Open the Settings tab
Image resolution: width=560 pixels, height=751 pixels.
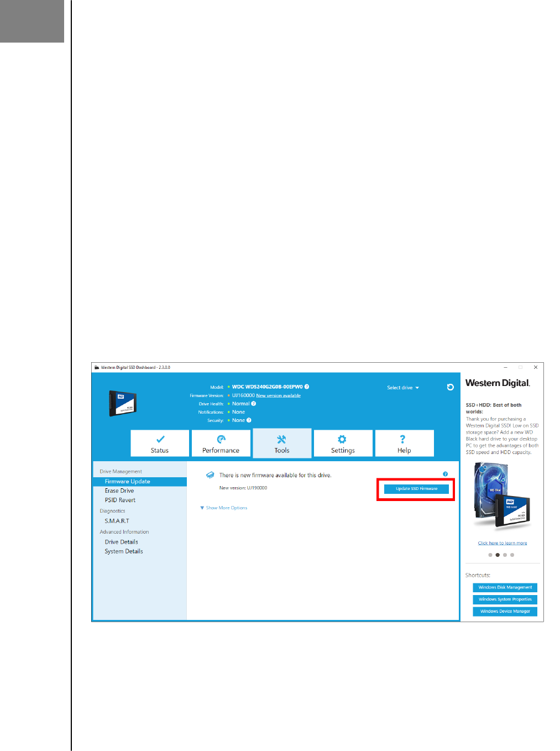343,443
